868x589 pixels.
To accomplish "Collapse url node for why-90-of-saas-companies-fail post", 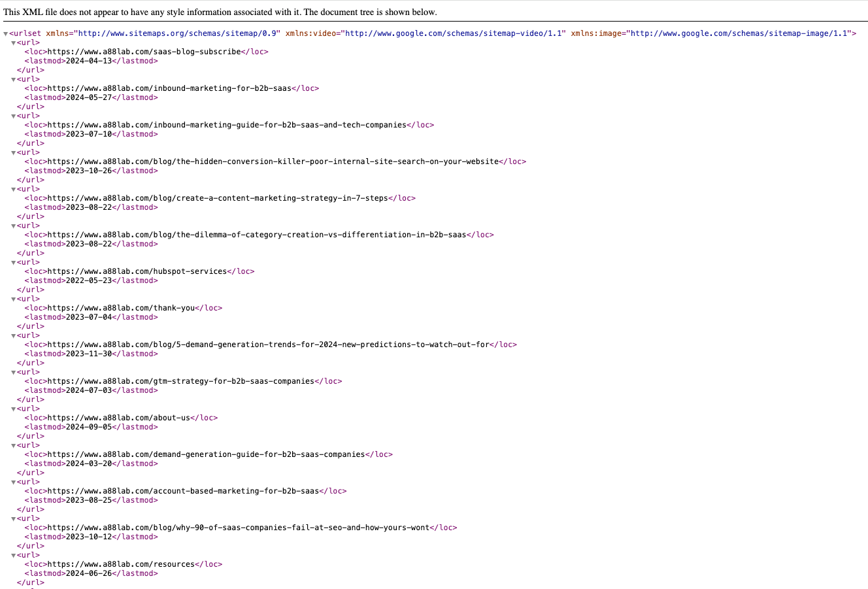I will point(14,519).
